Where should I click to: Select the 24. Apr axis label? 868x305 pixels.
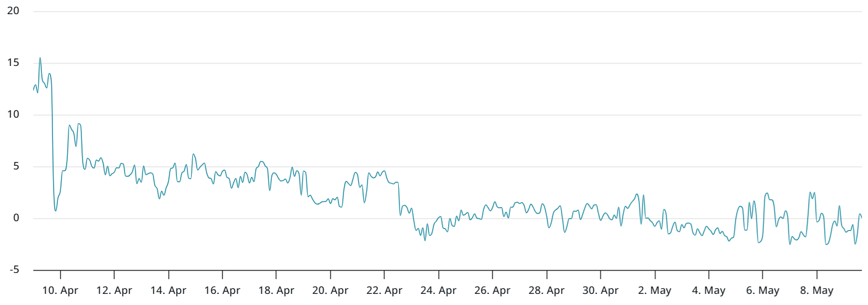pyautogui.click(x=438, y=290)
